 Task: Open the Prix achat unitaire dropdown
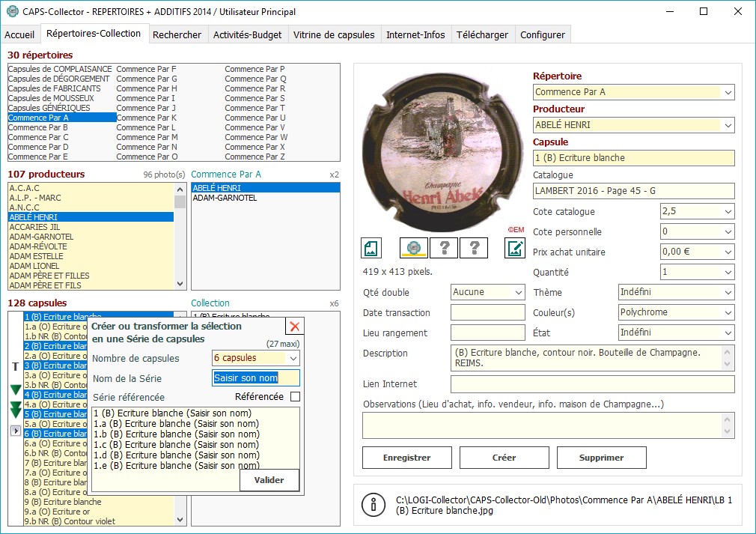728,252
